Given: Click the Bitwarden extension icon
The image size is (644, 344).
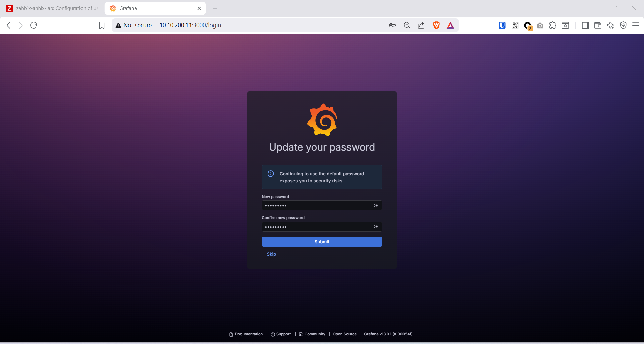Looking at the screenshot, I should pyautogui.click(x=502, y=26).
